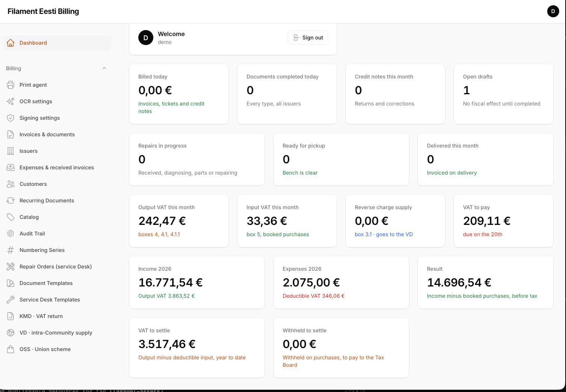Screen dimensions: 566x392
Task: Click 'Deductible VAT 346,06 €' text
Action: click(313, 296)
